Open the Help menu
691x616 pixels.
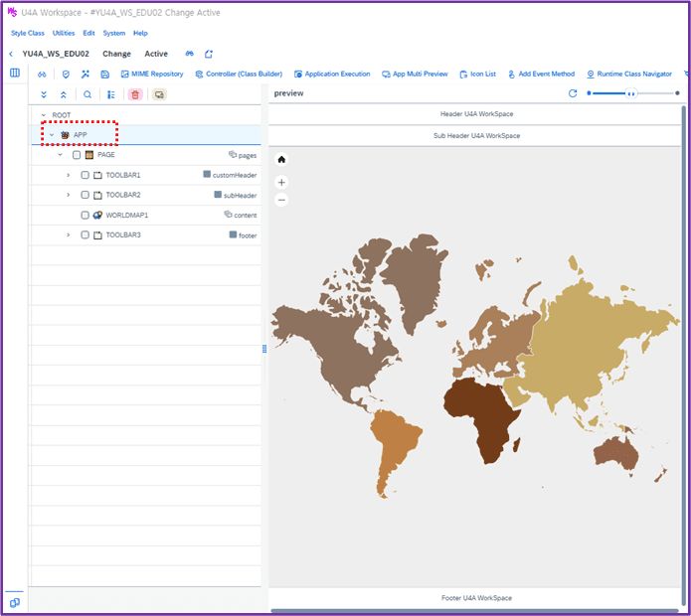tap(140, 33)
